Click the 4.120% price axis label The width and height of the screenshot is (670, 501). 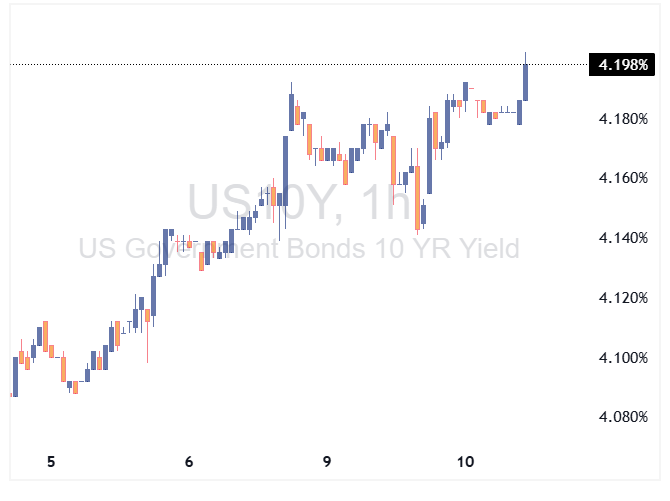(623, 298)
